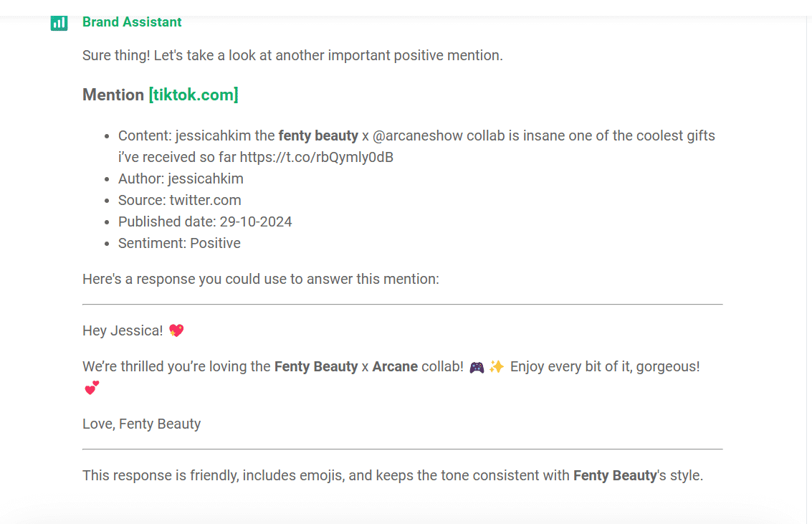Viewport: 812px width, 524px height.
Task: Click the Love, Fenty Beauty sign-off
Action: 141,424
